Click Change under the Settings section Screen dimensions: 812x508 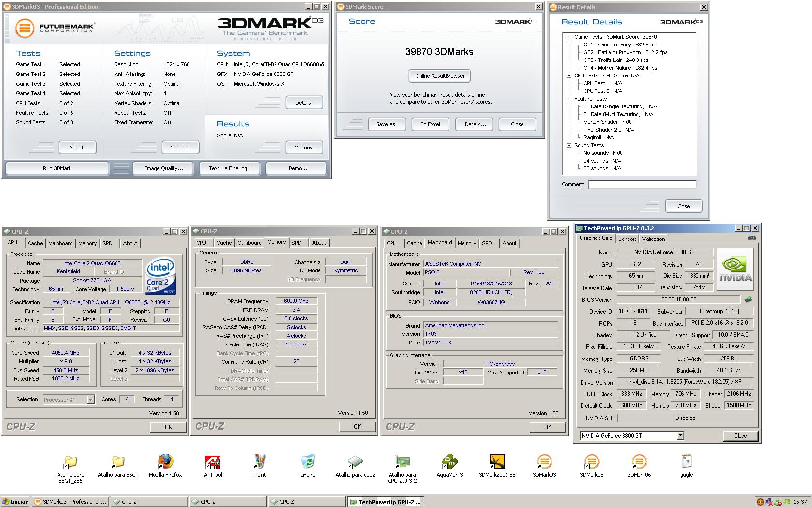182,148
